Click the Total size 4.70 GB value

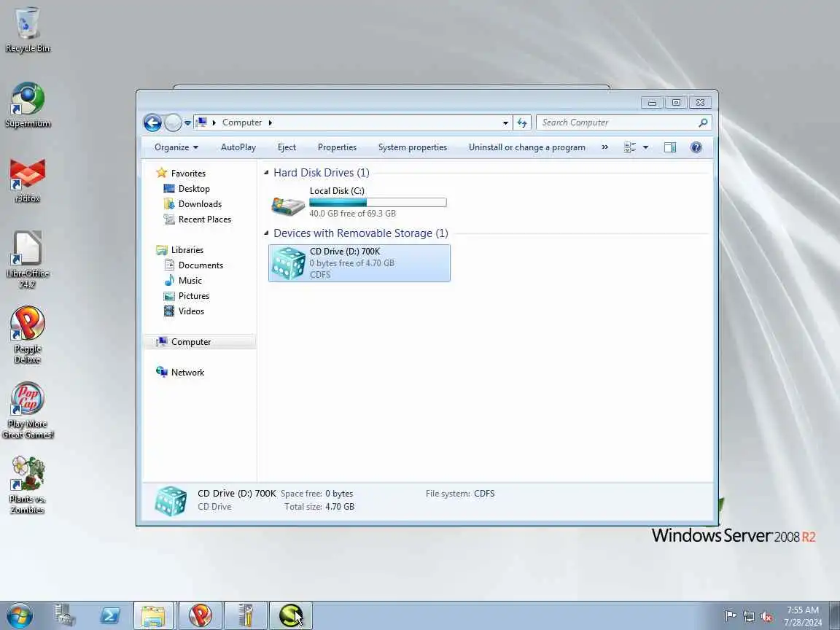point(340,507)
